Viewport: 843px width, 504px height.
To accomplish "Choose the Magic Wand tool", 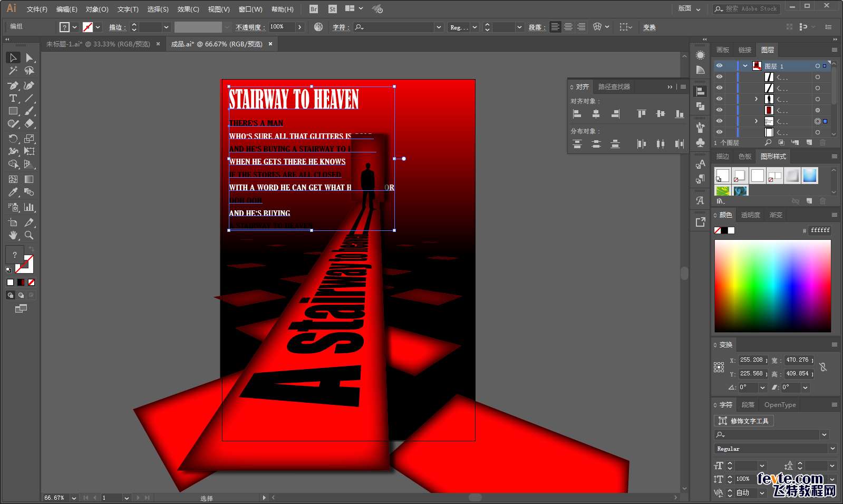I will pyautogui.click(x=14, y=71).
